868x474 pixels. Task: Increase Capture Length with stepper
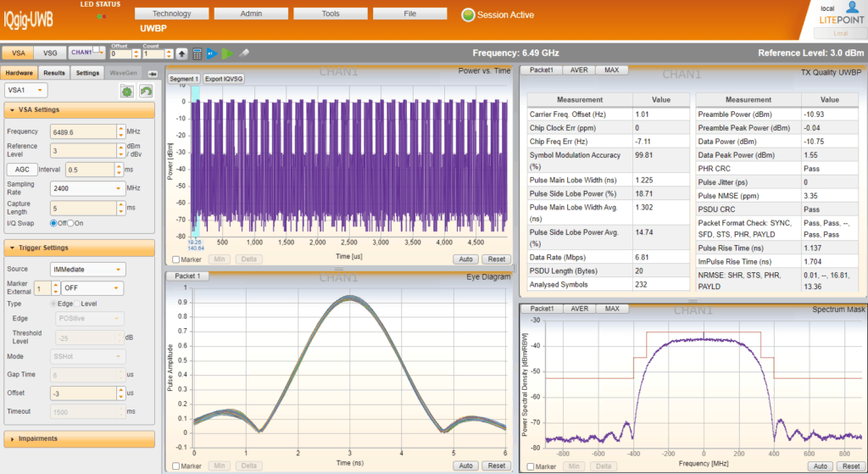coord(120,205)
